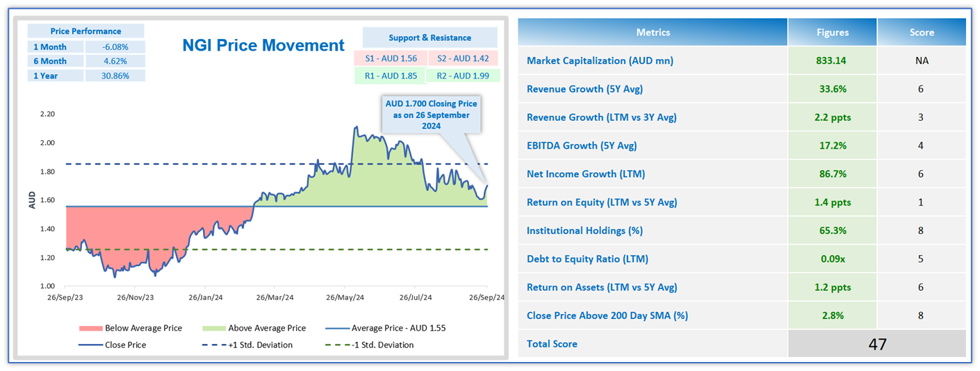The height and width of the screenshot is (371, 980).
Task: Click the NGI Price Movement chart title
Action: click(263, 46)
